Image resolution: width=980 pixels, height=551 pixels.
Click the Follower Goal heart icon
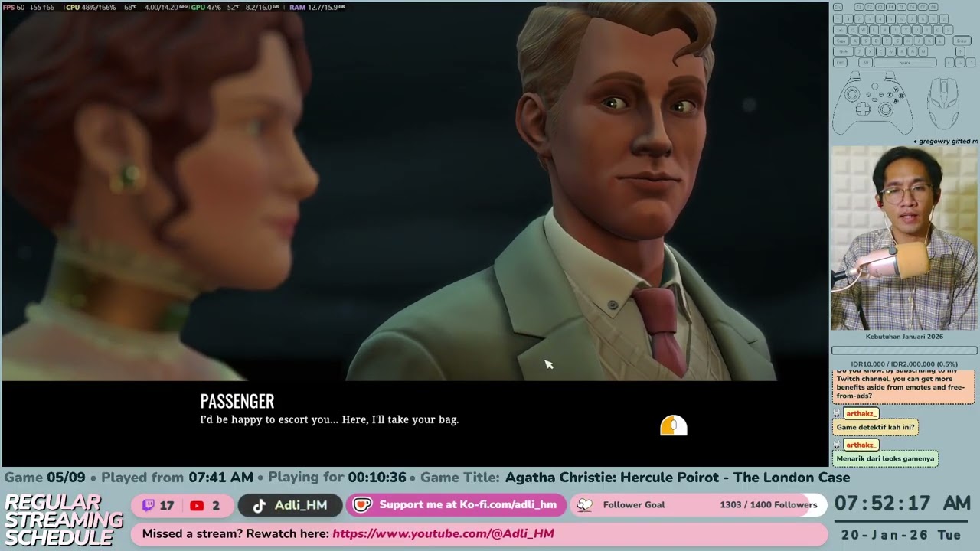[x=585, y=505]
